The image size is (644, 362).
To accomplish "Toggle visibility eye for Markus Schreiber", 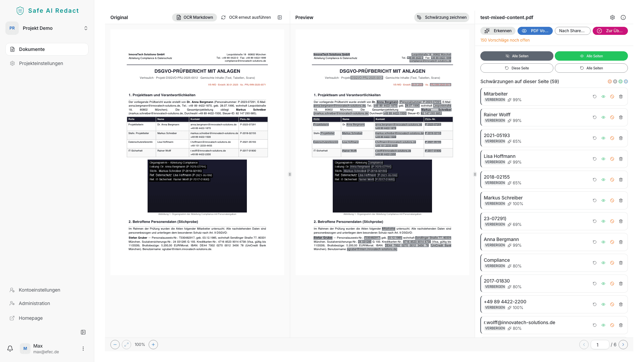I will click(x=603, y=200).
